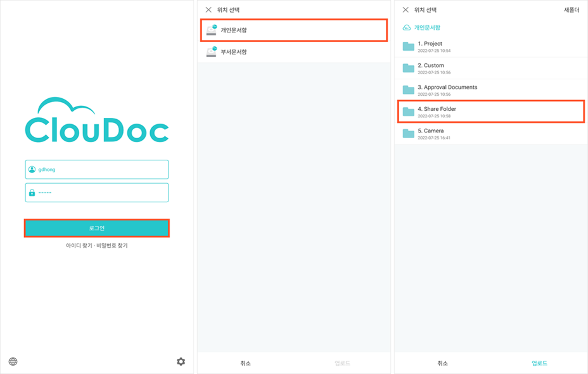Tap the greyed 업로드 button in middle panel
This screenshot has width=588, height=374.
(x=342, y=363)
